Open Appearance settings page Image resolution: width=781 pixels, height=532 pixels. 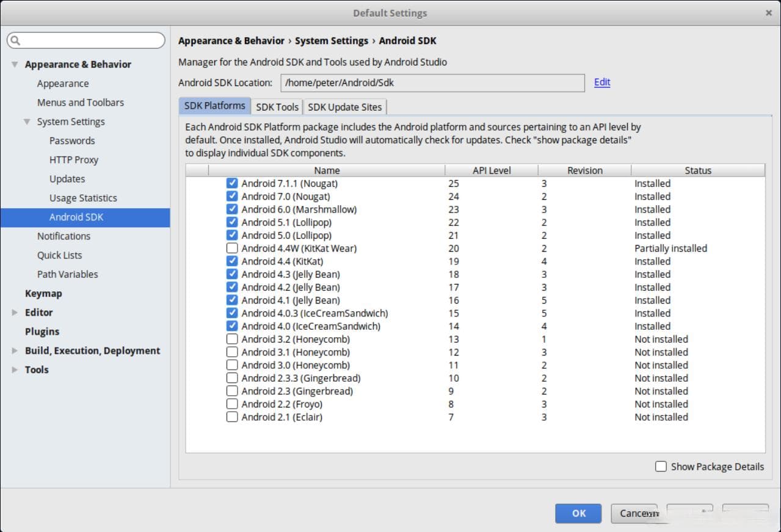[x=63, y=84]
